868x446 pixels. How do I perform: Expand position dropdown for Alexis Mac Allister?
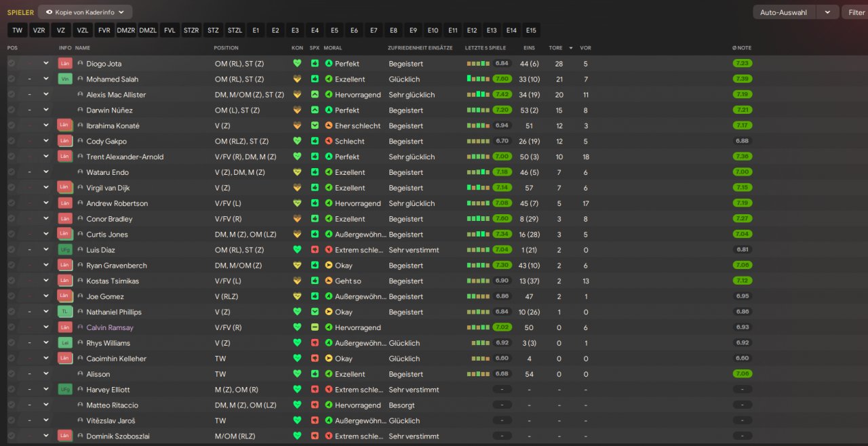(x=46, y=94)
